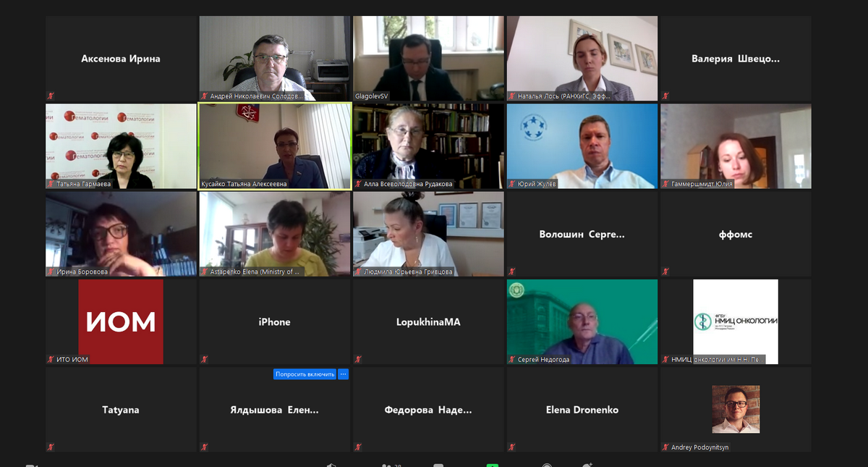Select Юрий Жулёв video tile
This screenshot has height=467, width=868.
pos(582,146)
